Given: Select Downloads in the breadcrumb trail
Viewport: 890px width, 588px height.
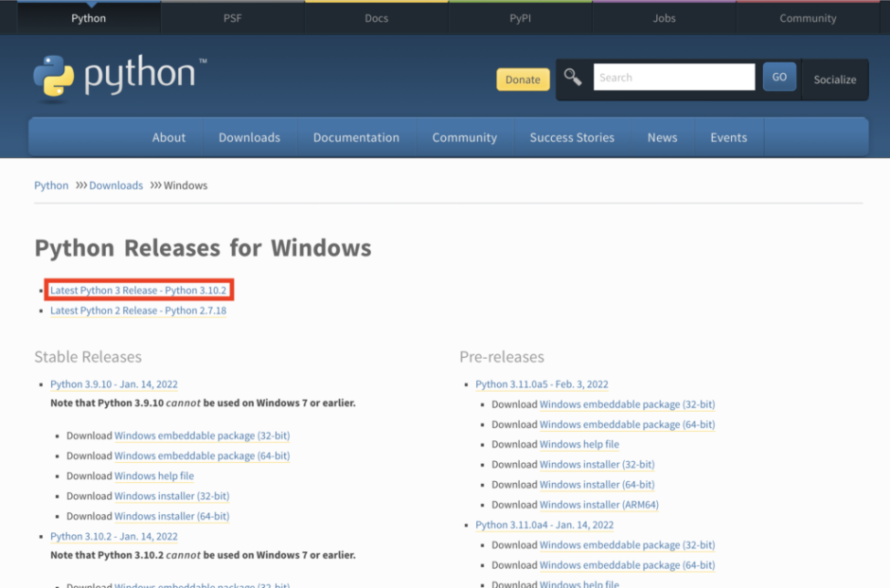Looking at the screenshot, I should [116, 185].
